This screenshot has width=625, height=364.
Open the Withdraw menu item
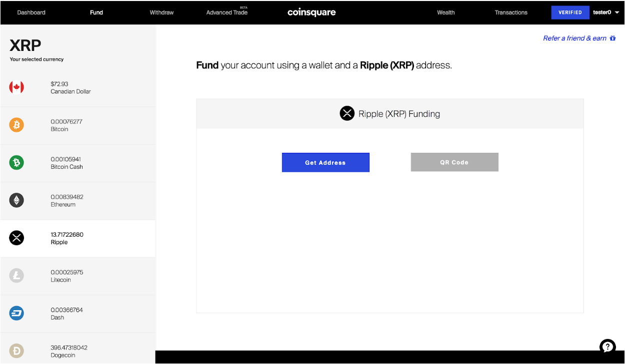(x=161, y=12)
